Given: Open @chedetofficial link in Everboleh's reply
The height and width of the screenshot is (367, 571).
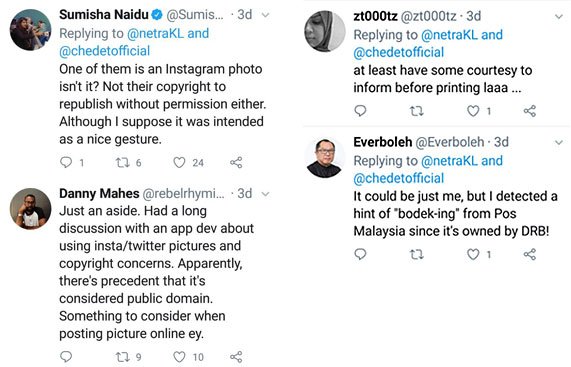Looking at the screenshot, I should pyautogui.click(x=399, y=178).
